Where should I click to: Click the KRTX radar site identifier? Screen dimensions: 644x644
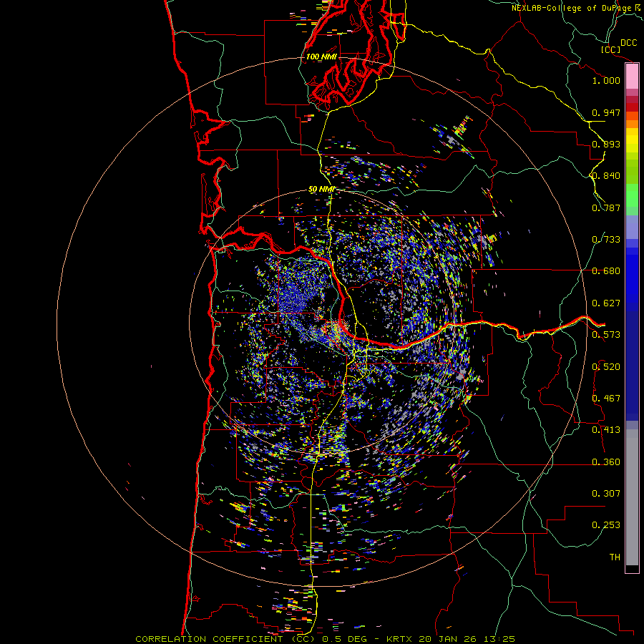[399, 639]
